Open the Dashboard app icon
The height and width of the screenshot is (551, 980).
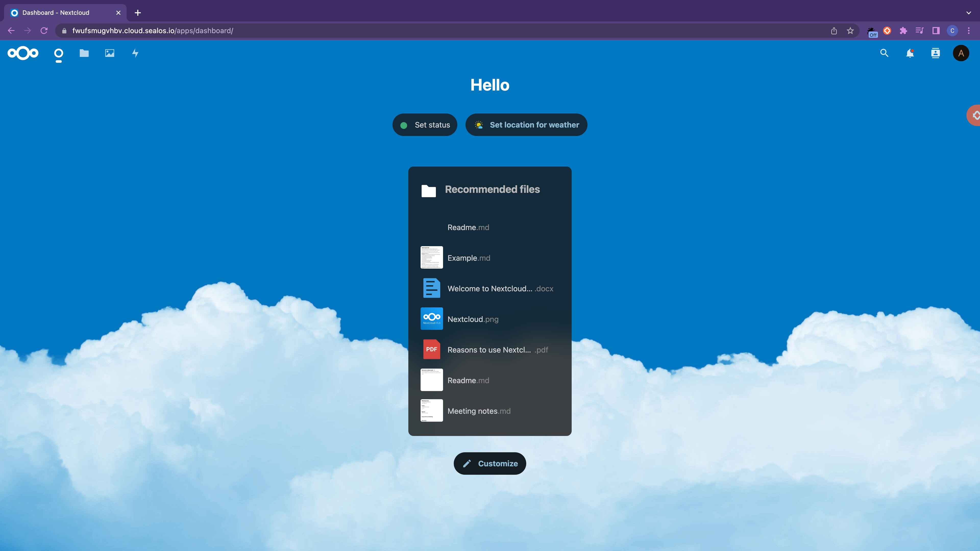(x=59, y=53)
